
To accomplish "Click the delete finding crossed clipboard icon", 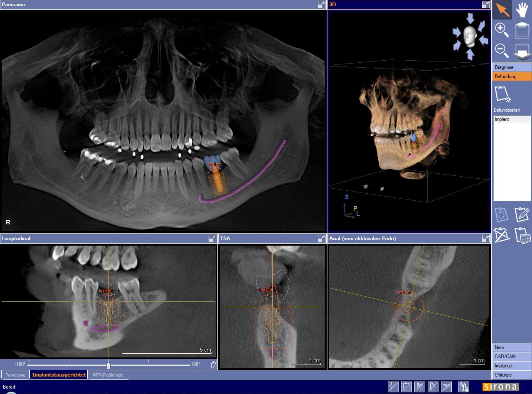I will coord(502,235).
